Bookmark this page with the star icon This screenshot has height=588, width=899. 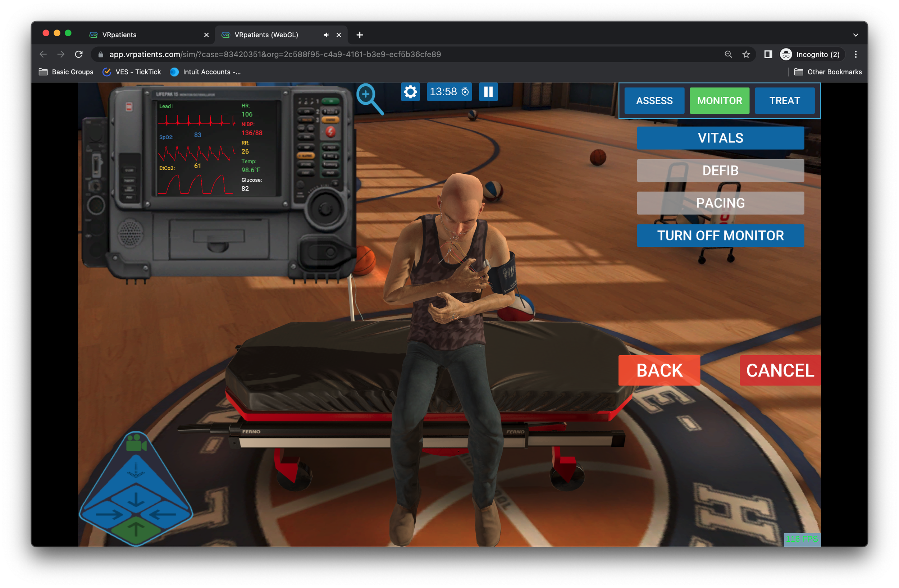[746, 54]
